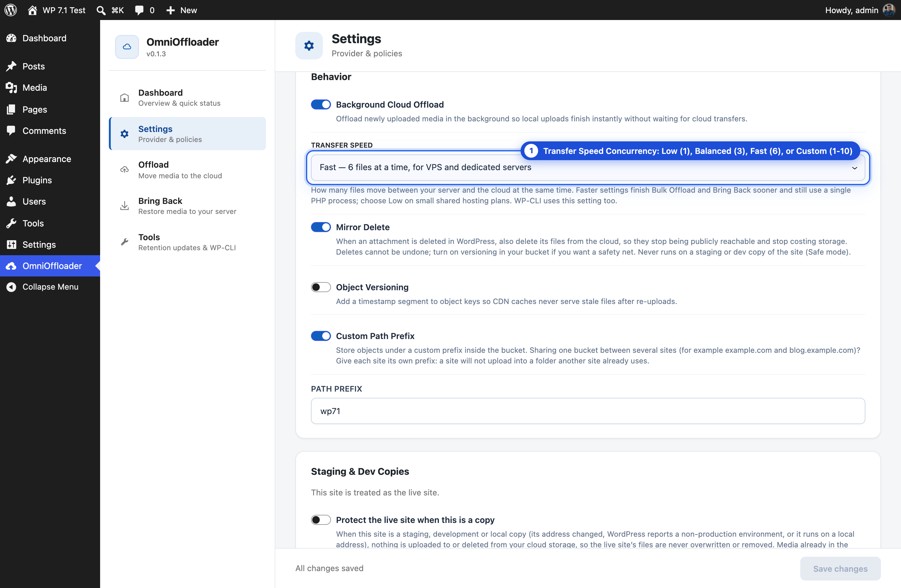Image resolution: width=901 pixels, height=588 pixels.
Task: Click the New content link
Action: (x=189, y=10)
